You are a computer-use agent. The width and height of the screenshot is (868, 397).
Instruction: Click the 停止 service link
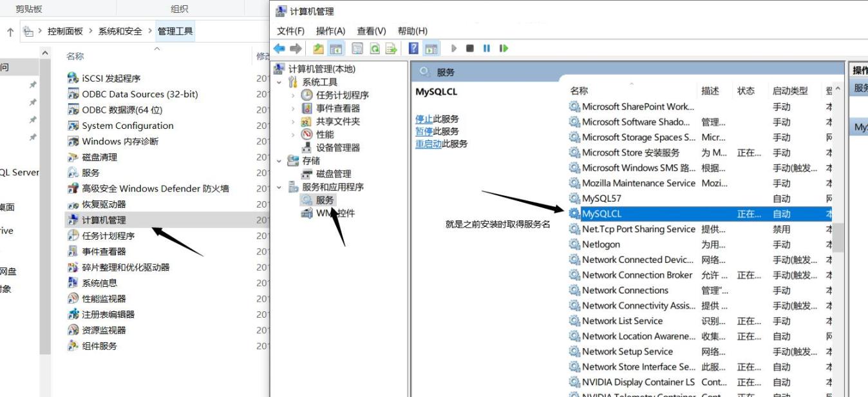[x=424, y=119]
